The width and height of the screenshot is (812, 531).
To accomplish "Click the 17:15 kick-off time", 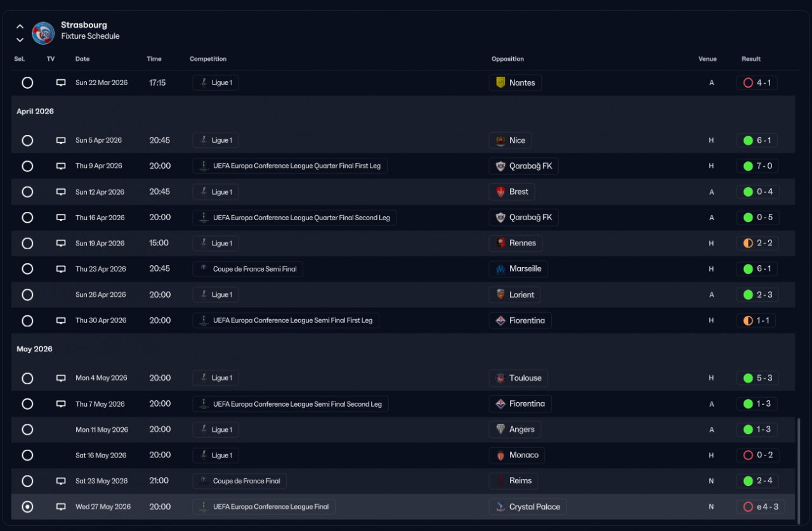I will 157,82.
